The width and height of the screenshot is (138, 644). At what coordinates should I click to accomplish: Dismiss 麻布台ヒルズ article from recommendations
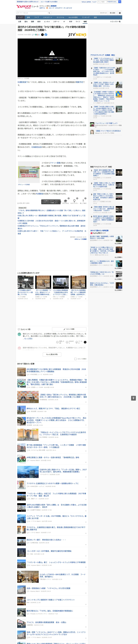86,413
